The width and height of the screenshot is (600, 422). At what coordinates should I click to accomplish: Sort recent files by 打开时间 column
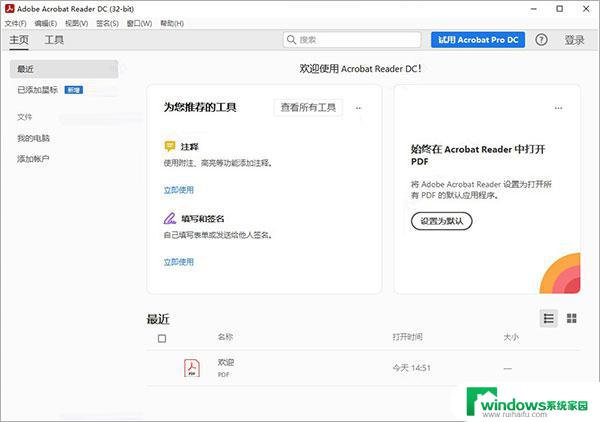(x=408, y=337)
